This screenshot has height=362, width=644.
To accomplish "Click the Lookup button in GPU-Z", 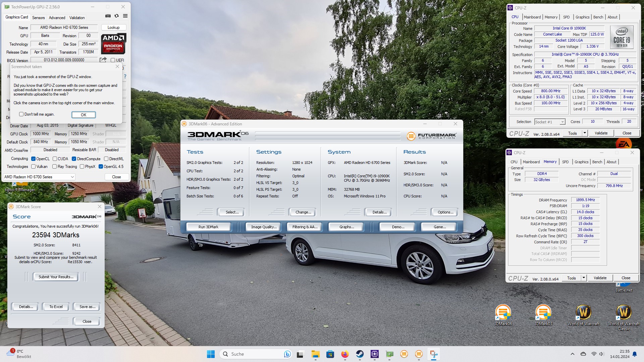I will coord(113,27).
